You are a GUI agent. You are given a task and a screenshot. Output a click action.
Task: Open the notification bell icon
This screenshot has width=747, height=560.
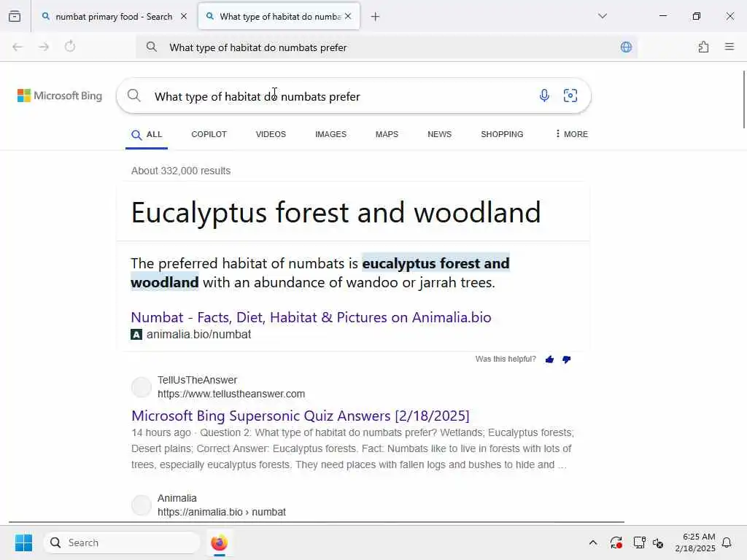click(727, 542)
